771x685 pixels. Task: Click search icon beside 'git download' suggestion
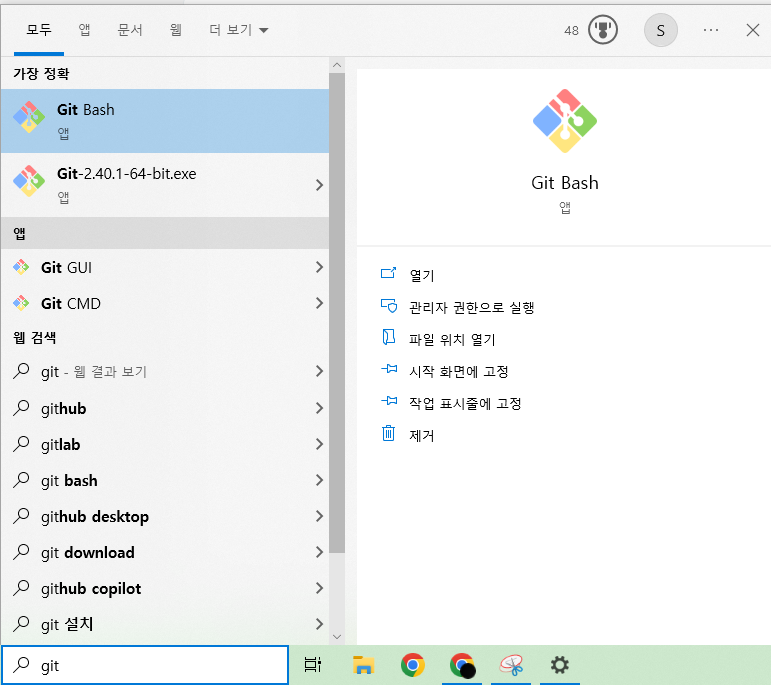(x=21, y=552)
